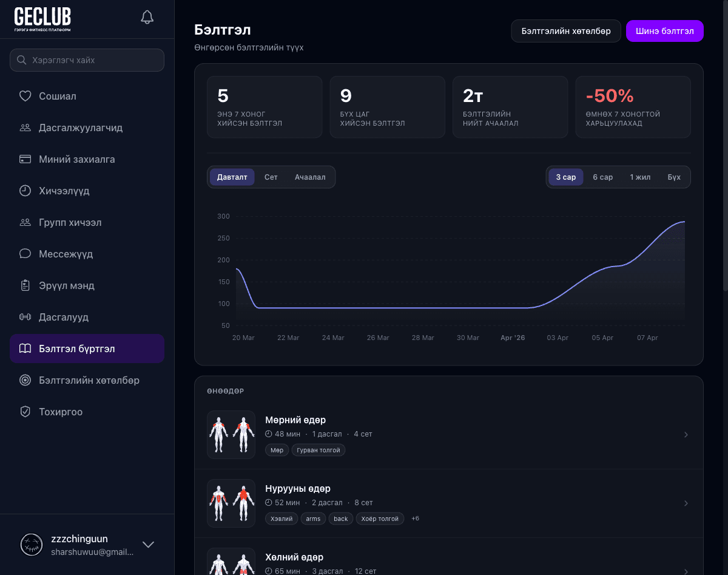Screen dimensions: 728x575
Task: Click the notification bell icon
Action: tap(147, 17)
